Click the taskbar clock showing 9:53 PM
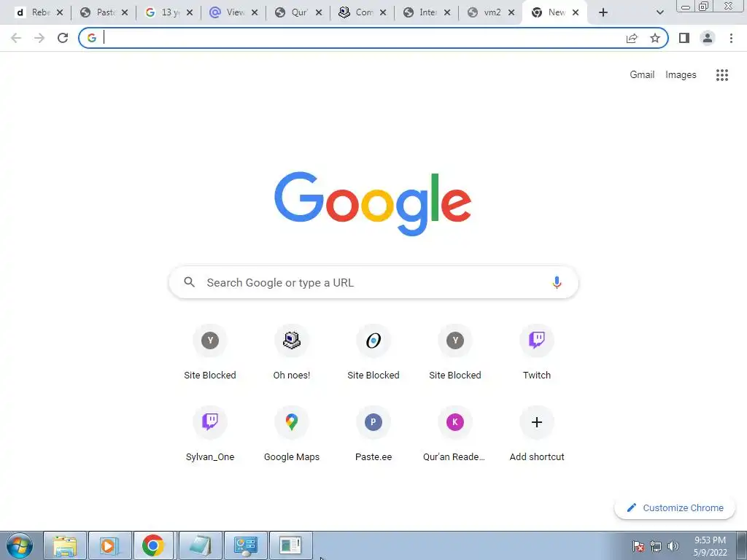The height and width of the screenshot is (560, 747). (710, 546)
